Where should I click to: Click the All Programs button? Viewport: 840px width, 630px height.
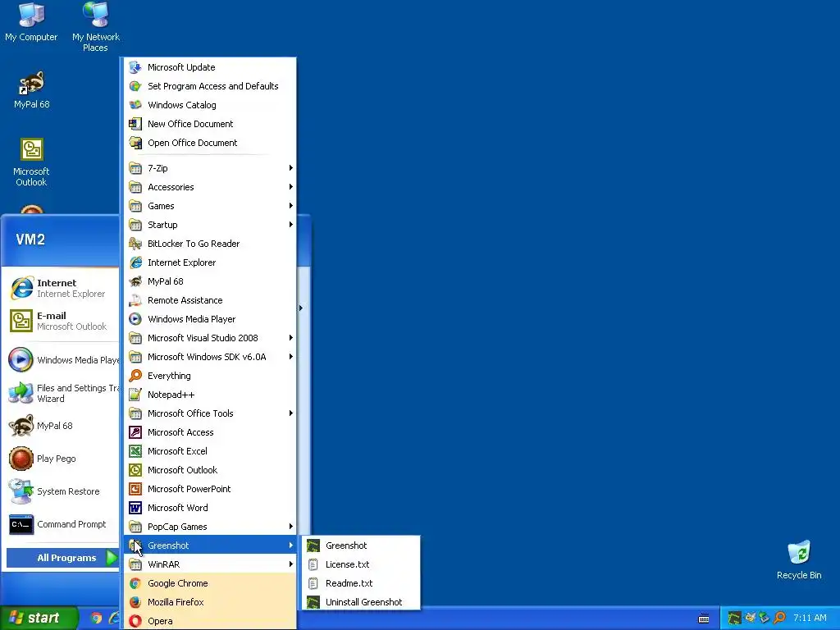point(62,558)
